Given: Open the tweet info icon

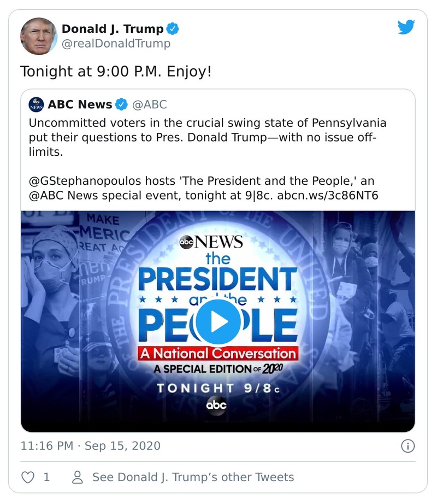Looking at the screenshot, I should tap(408, 446).
